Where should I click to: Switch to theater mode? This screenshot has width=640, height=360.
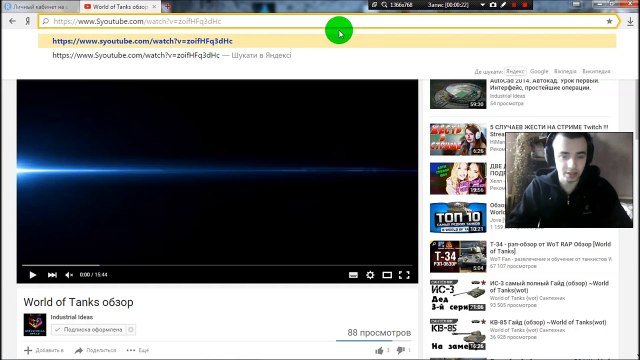387,275
